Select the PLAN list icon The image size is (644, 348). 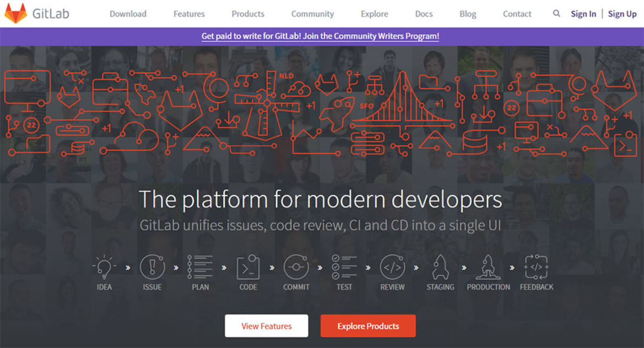click(201, 267)
